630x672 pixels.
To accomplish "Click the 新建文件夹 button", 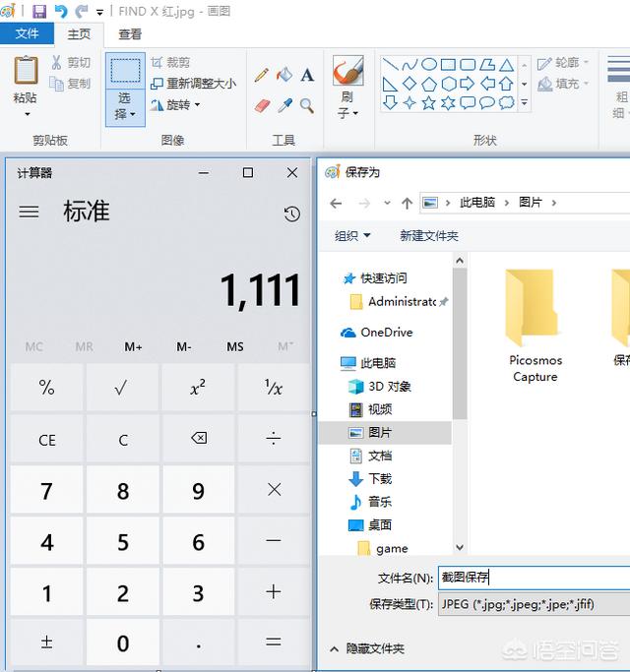I will (x=428, y=236).
